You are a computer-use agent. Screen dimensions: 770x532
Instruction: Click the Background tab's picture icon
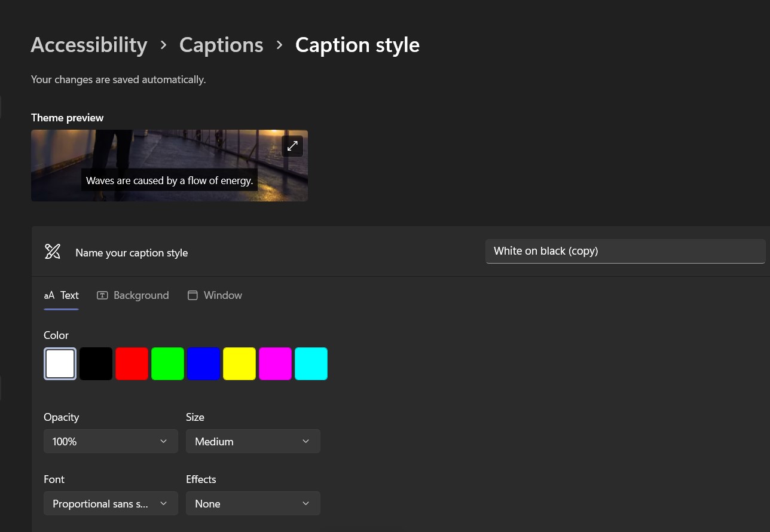102,295
